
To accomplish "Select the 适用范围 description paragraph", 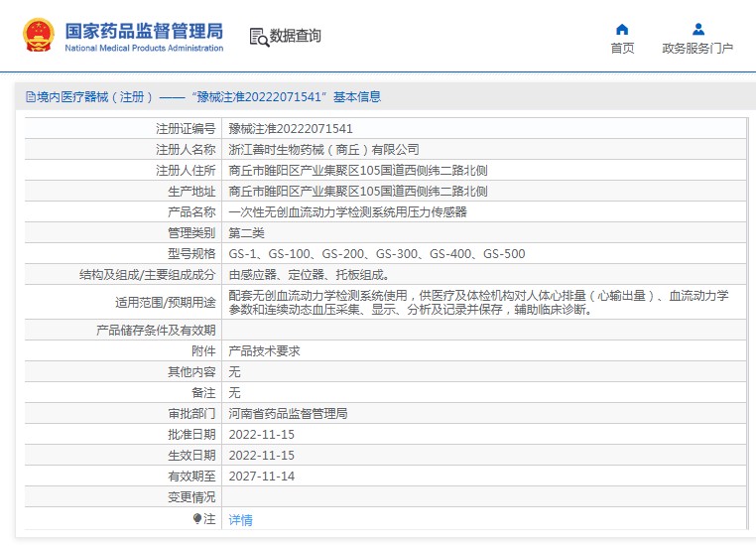I will (x=478, y=303).
